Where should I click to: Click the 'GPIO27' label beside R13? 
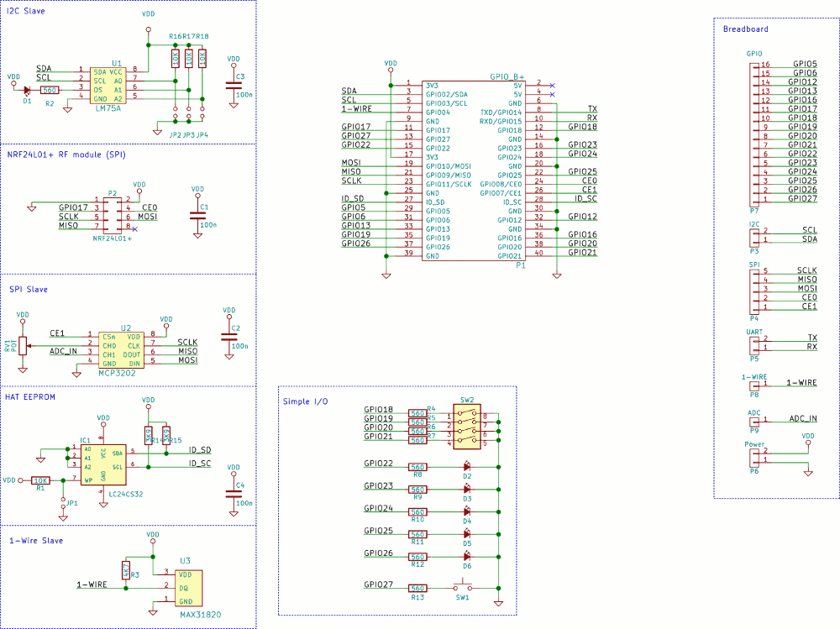[x=378, y=584]
